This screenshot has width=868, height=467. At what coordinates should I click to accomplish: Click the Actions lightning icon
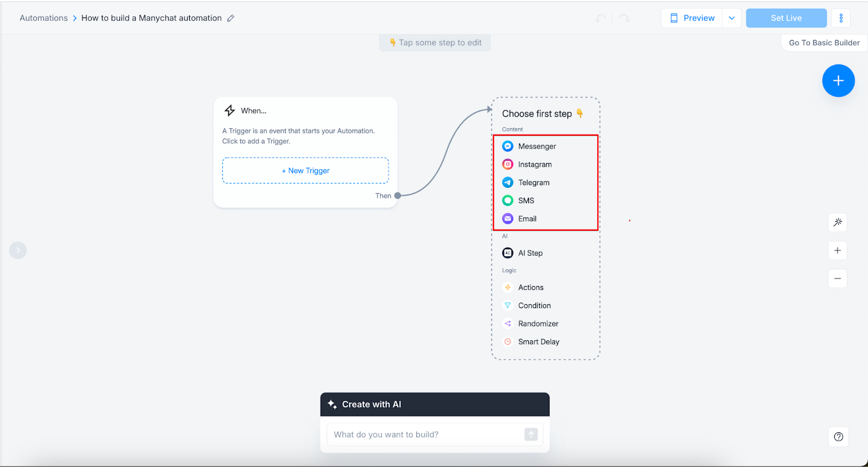[x=508, y=287]
